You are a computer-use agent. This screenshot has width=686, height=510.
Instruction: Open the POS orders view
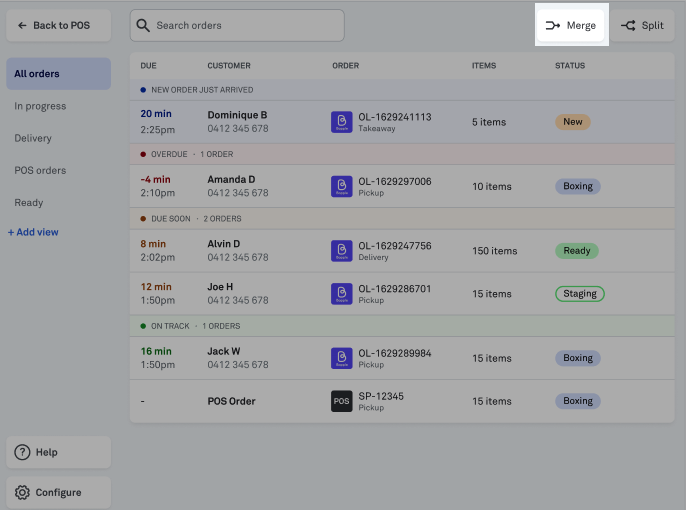click(x=40, y=170)
